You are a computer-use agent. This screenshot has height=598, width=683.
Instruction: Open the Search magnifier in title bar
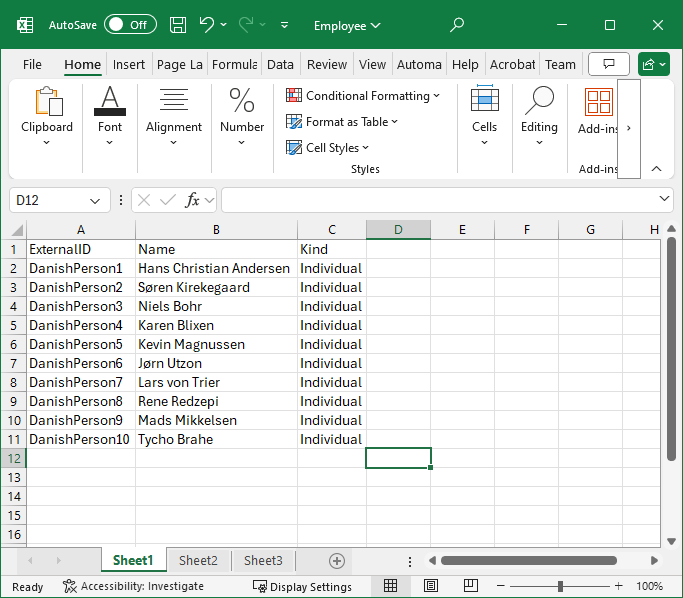(x=457, y=25)
